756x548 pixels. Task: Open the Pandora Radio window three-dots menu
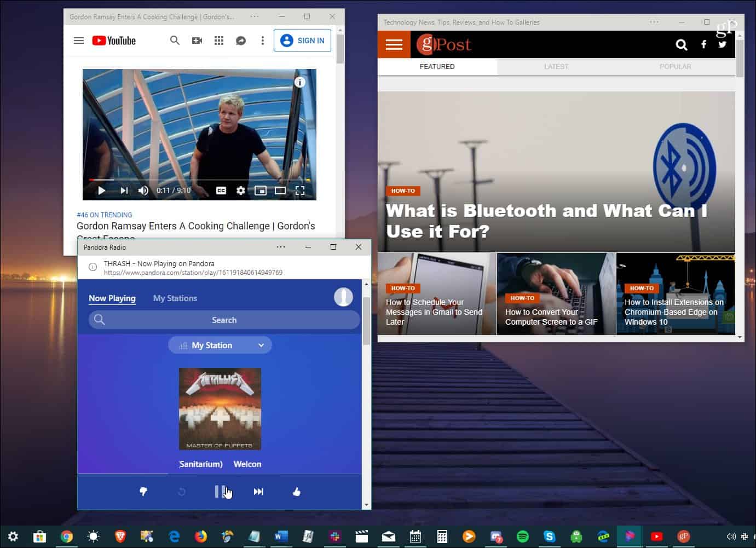[281, 247]
